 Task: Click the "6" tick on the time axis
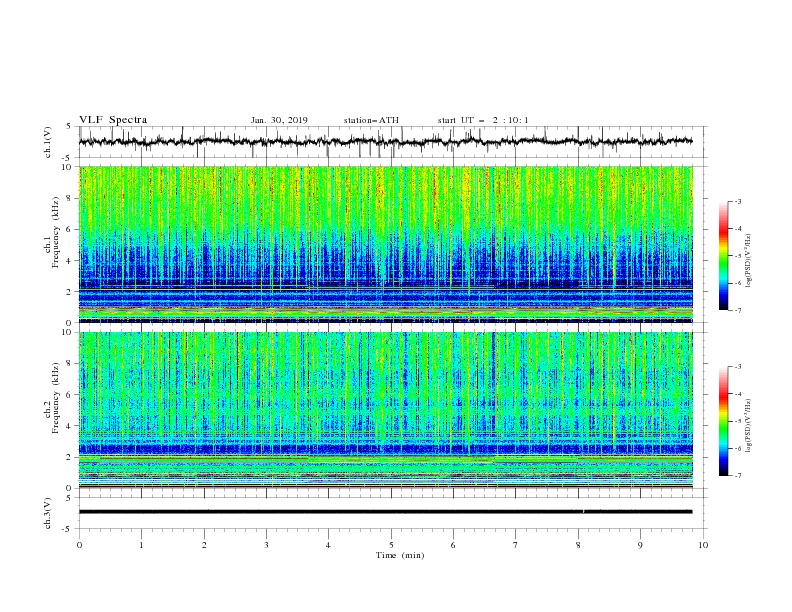[453, 545]
